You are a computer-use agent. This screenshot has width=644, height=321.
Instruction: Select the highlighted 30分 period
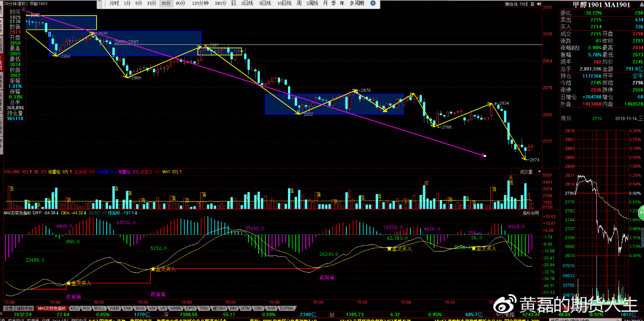point(166,3)
